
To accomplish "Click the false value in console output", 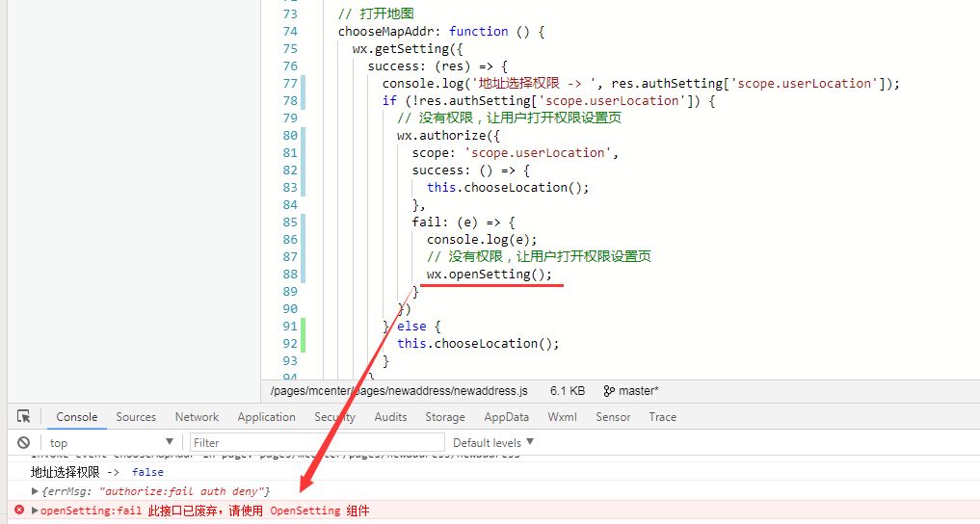I will (147, 472).
